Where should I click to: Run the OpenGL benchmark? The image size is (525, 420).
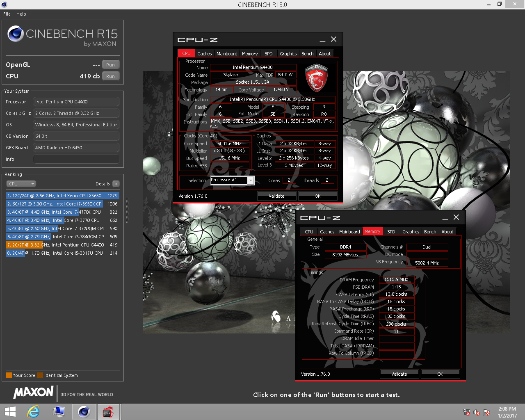click(111, 65)
